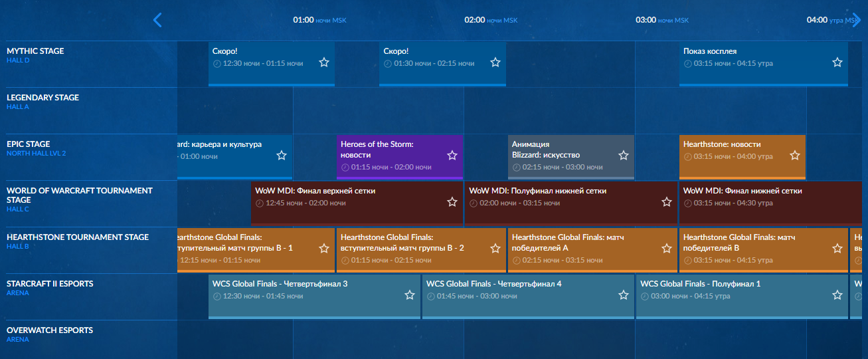
Task: Advance schedule with right chevron arrow
Action: (x=856, y=20)
